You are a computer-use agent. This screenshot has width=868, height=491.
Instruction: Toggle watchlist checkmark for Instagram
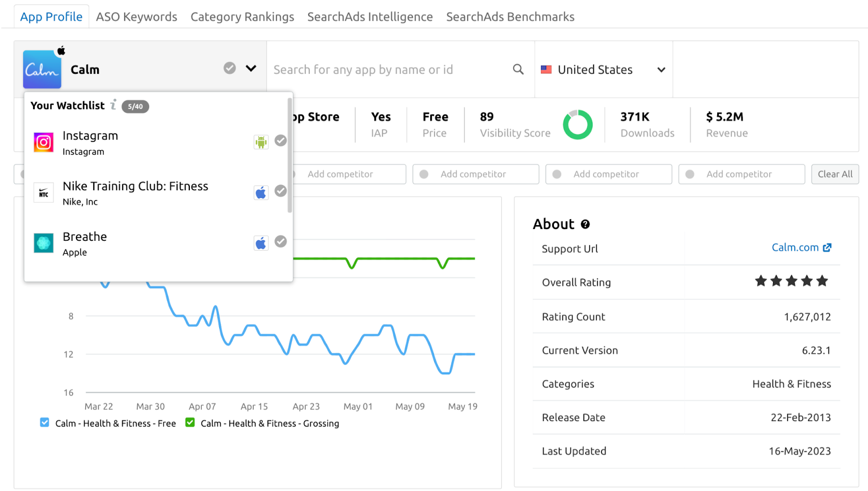[x=280, y=141]
